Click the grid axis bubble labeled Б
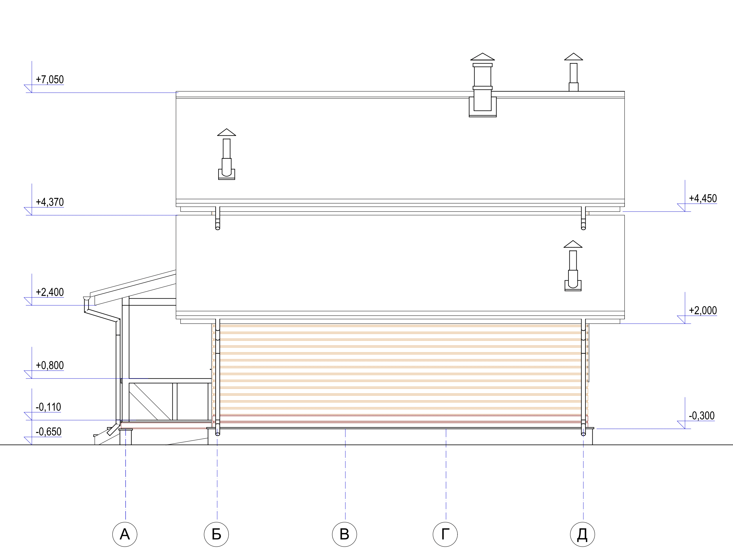Viewport: 733px width, 560px height. tap(216, 534)
